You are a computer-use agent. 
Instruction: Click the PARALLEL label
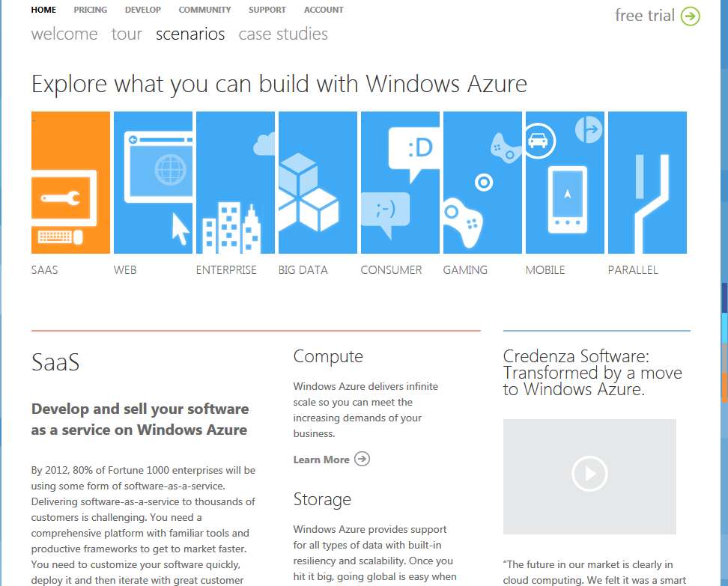(633, 270)
